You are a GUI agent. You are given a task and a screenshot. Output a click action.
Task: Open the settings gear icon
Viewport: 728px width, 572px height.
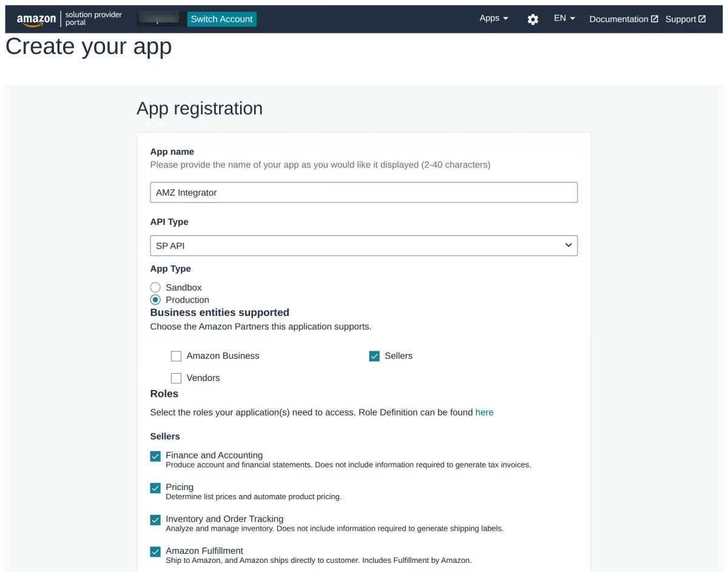point(533,19)
